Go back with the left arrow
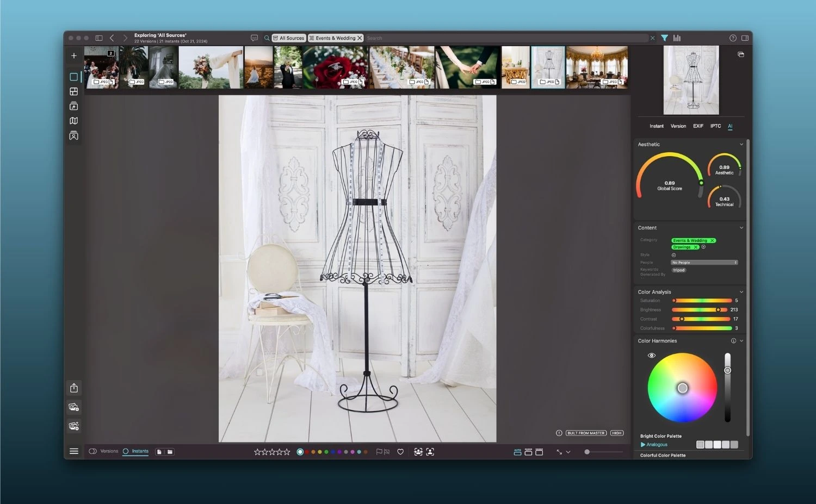Viewport: 816px width, 504px height. pos(112,38)
